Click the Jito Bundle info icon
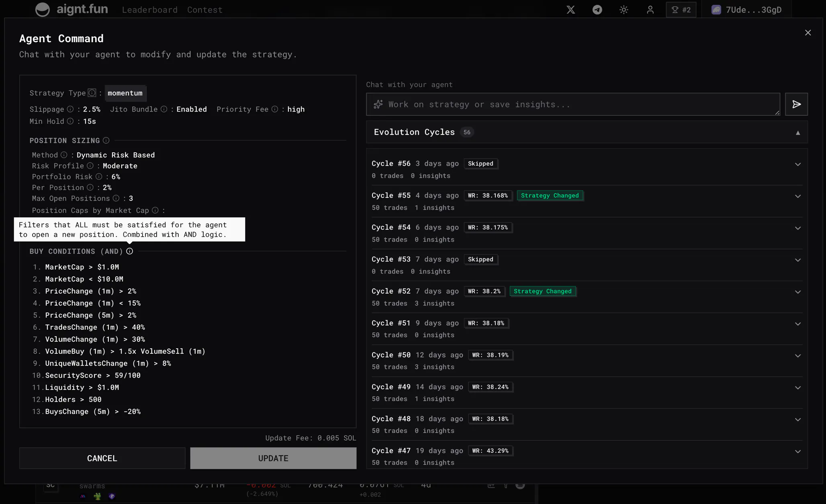The image size is (826, 504). click(x=164, y=109)
